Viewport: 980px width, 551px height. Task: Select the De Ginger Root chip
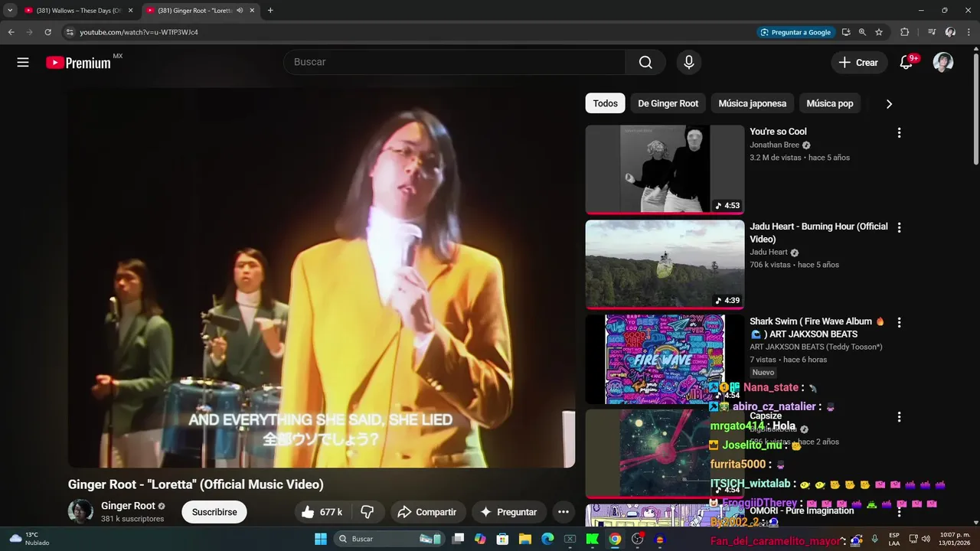(668, 103)
